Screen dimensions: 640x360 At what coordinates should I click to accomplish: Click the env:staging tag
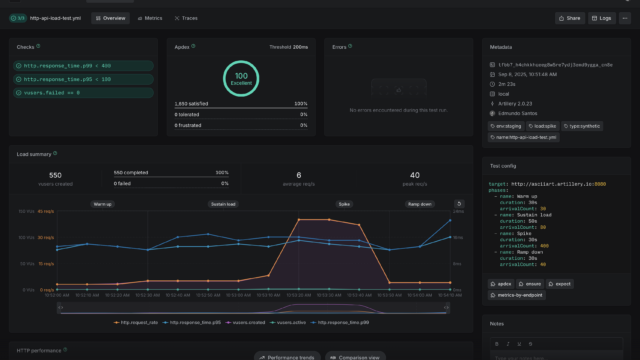tap(506, 126)
